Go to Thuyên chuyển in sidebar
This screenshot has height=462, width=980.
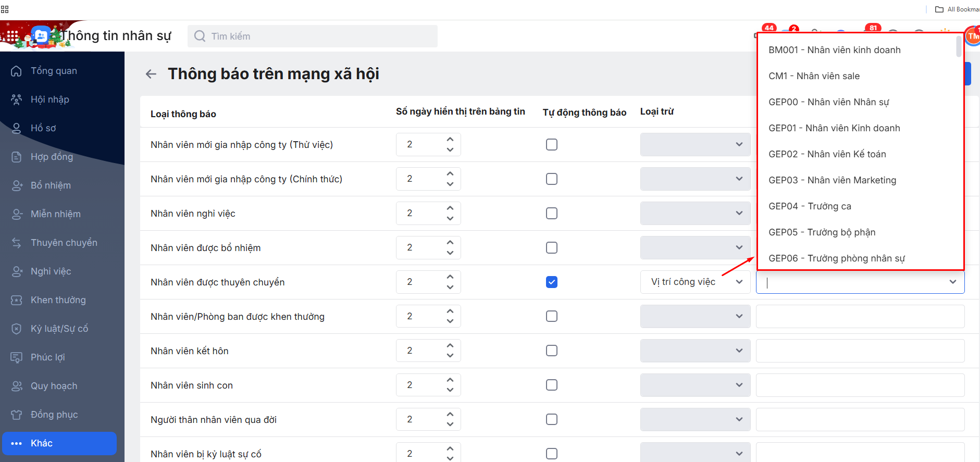(x=64, y=243)
